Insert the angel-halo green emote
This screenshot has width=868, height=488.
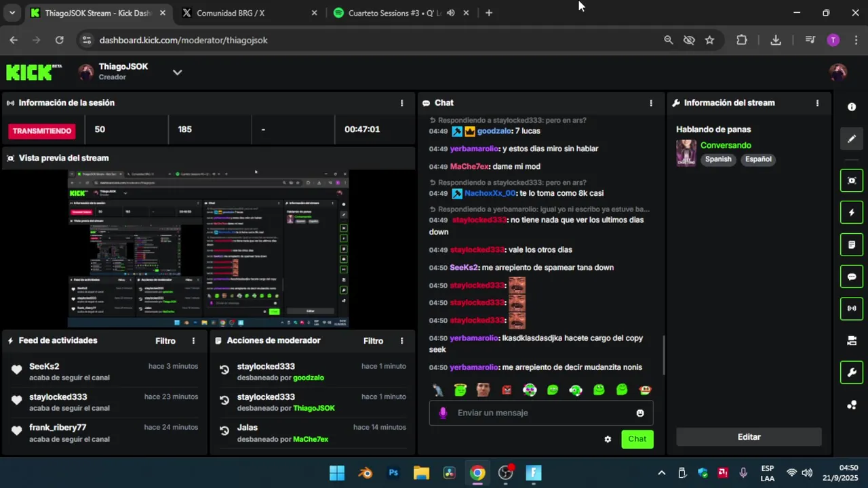coord(460,390)
